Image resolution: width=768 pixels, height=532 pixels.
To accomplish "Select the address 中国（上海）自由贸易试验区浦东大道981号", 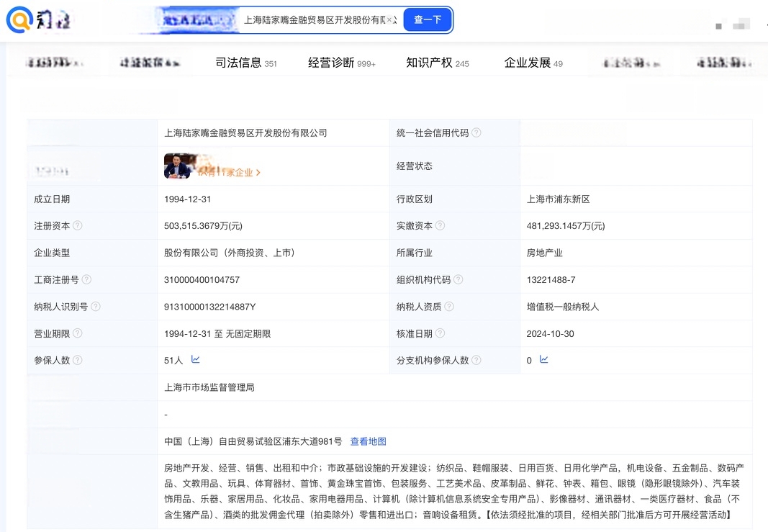I will tap(253, 441).
